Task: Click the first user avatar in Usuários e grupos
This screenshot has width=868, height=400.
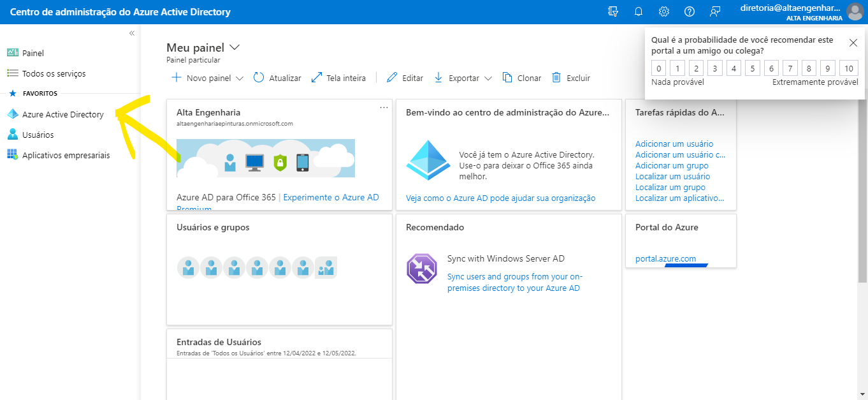Action: coord(188,267)
